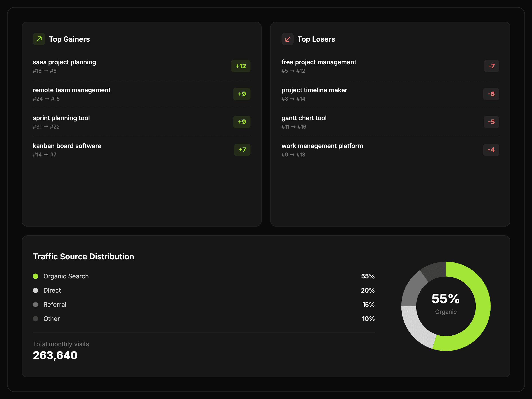Click the +7 badge for kanban board software
This screenshot has height=399, width=532.
click(242, 150)
